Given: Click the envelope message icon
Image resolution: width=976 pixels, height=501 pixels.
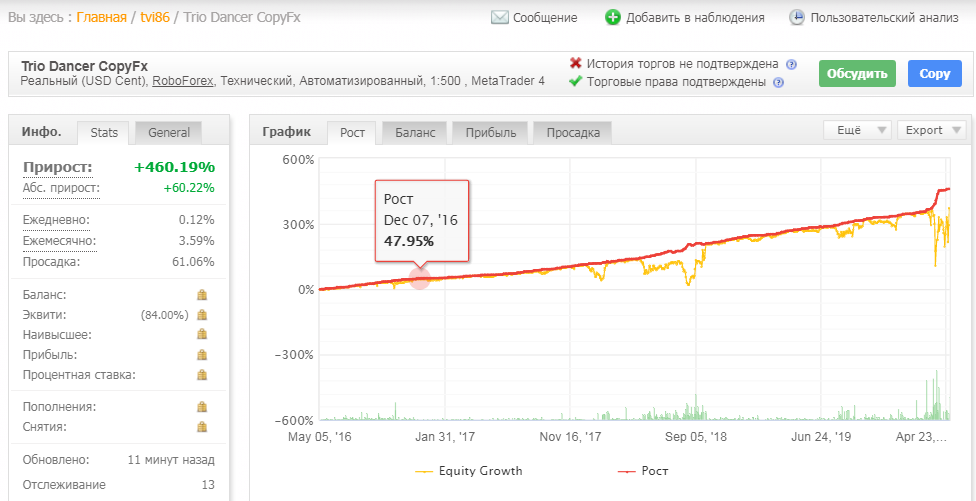Looking at the screenshot, I should pyautogui.click(x=500, y=17).
